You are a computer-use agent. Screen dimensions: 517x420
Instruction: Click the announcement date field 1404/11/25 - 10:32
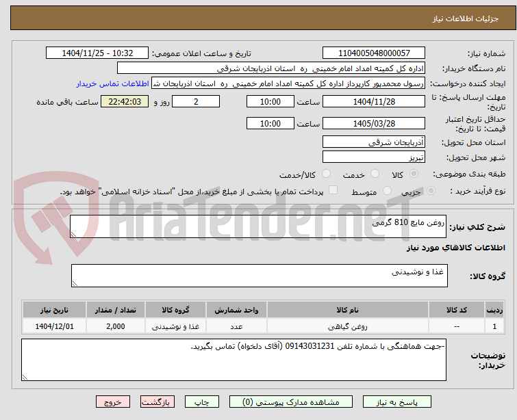point(97,53)
